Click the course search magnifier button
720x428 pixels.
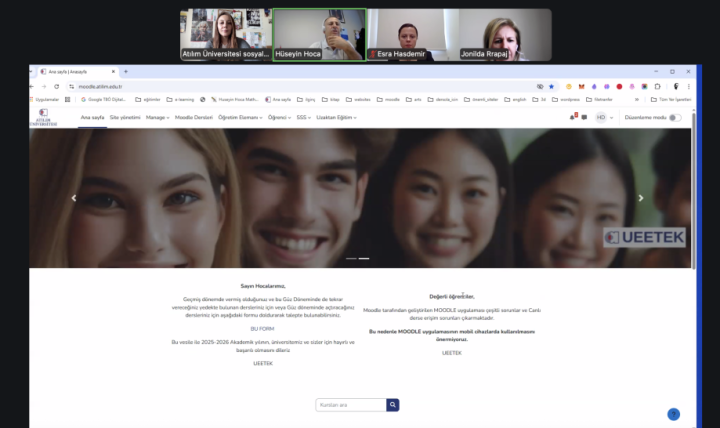393,405
